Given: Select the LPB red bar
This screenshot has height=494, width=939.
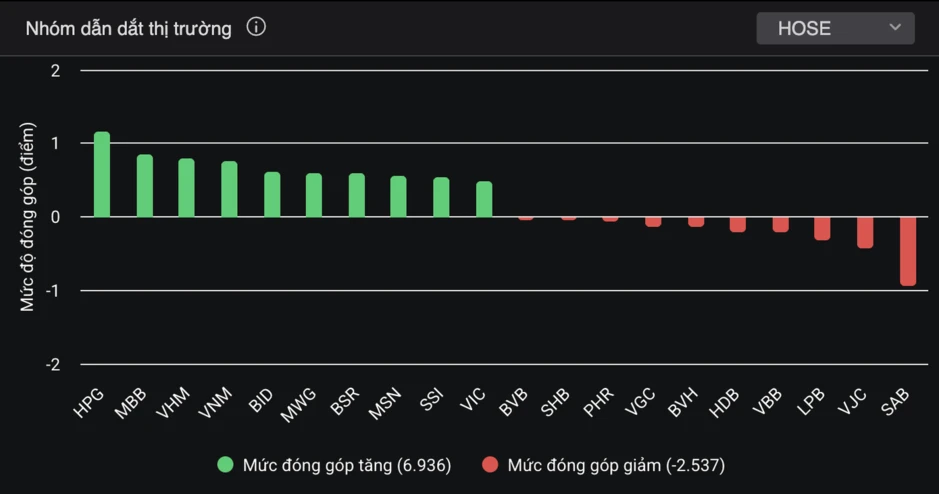Looking at the screenshot, I should (822, 229).
